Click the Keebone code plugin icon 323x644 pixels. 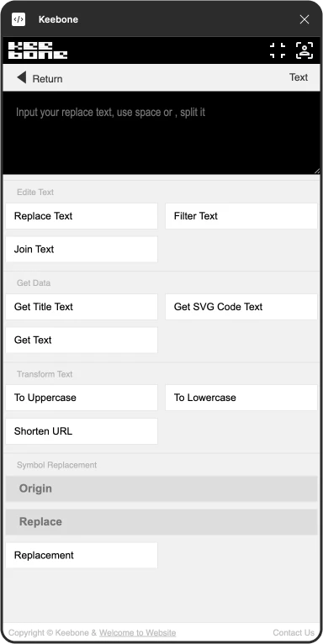click(x=19, y=19)
